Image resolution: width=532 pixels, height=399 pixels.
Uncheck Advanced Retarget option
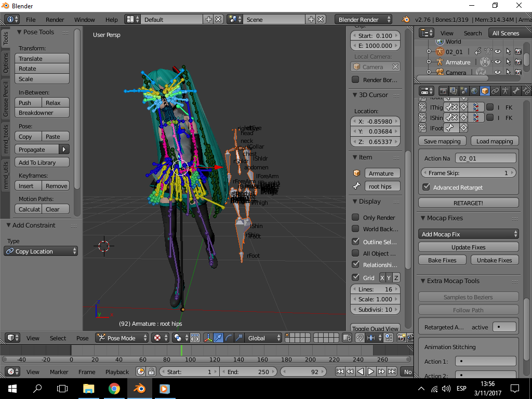click(427, 187)
